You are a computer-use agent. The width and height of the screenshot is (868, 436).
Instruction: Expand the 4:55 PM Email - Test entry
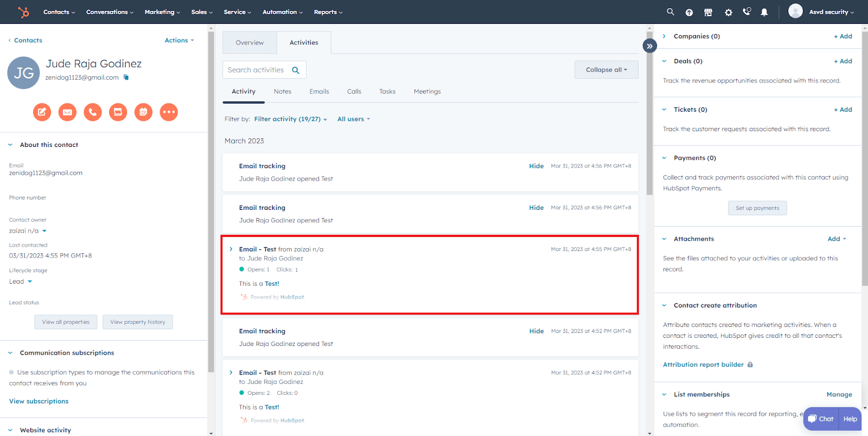pyautogui.click(x=231, y=249)
